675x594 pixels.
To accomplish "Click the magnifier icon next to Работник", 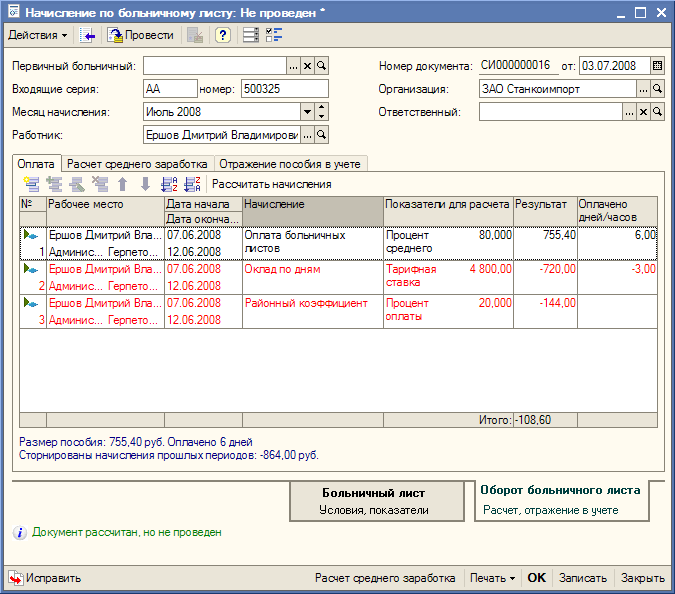I will tap(322, 135).
